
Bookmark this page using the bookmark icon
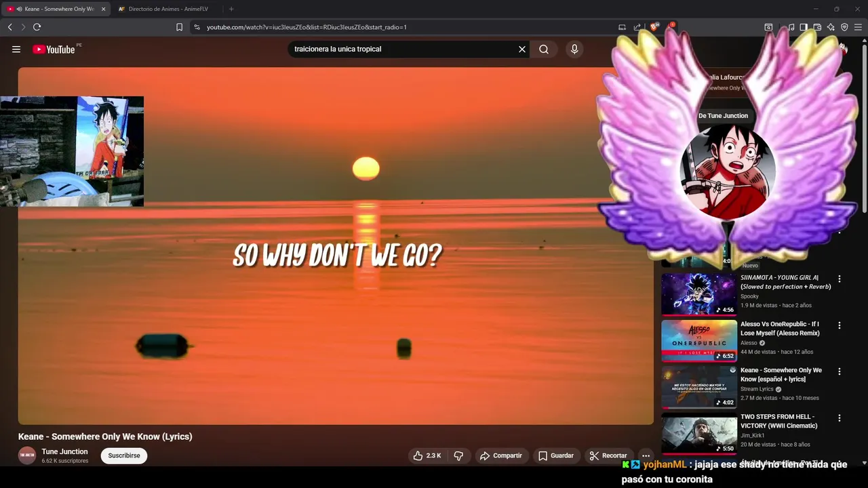[x=179, y=27]
